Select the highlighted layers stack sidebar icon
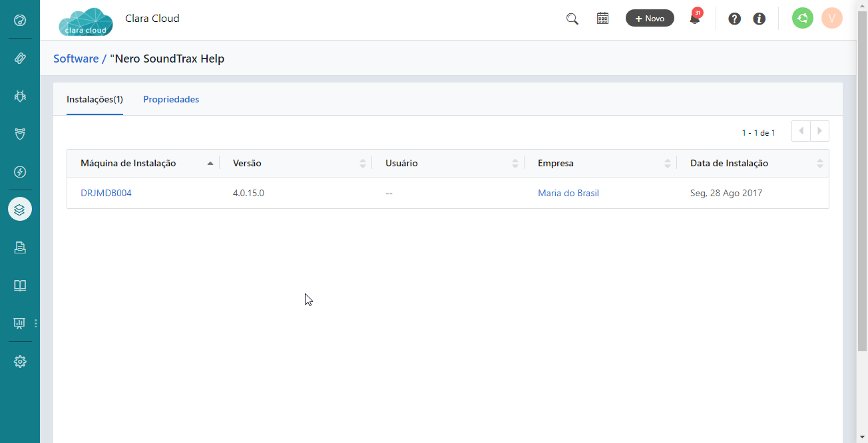Viewport: 868px width, 443px height. coord(20,210)
